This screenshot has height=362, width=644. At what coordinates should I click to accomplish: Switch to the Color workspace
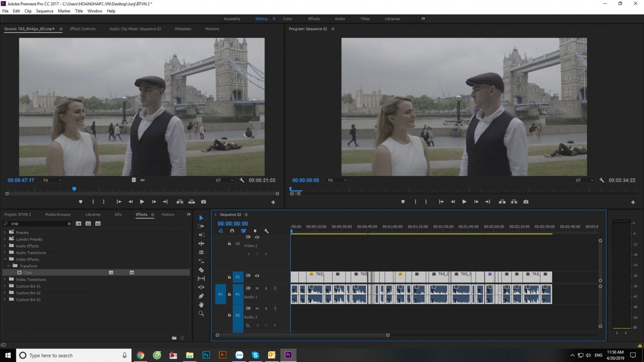click(288, 19)
